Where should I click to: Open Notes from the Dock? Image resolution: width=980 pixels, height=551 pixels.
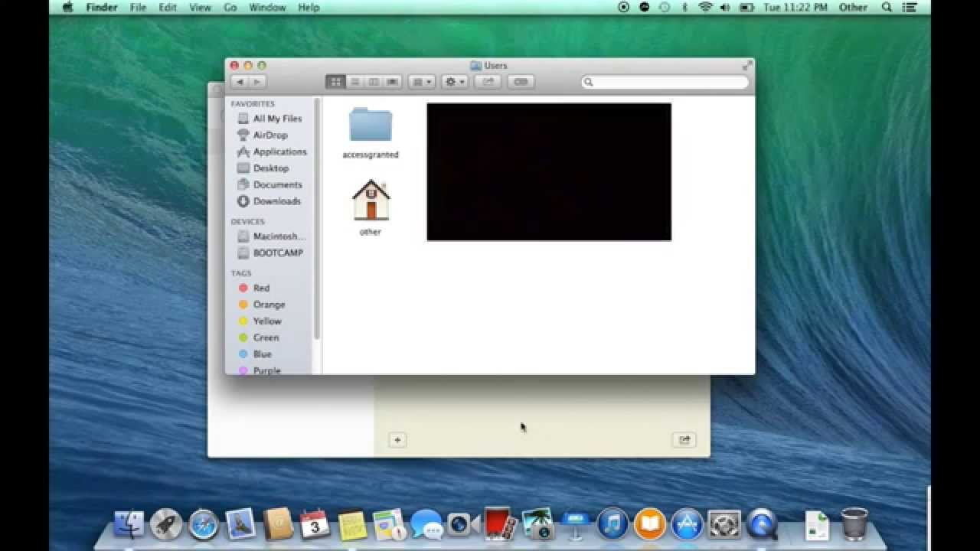click(x=352, y=525)
